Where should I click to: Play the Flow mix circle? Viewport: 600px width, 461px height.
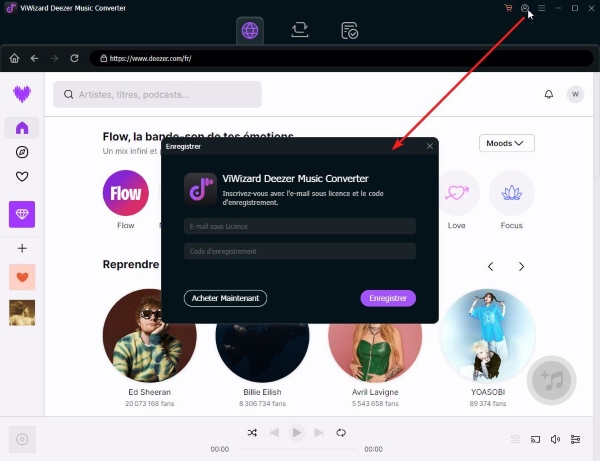(126, 193)
